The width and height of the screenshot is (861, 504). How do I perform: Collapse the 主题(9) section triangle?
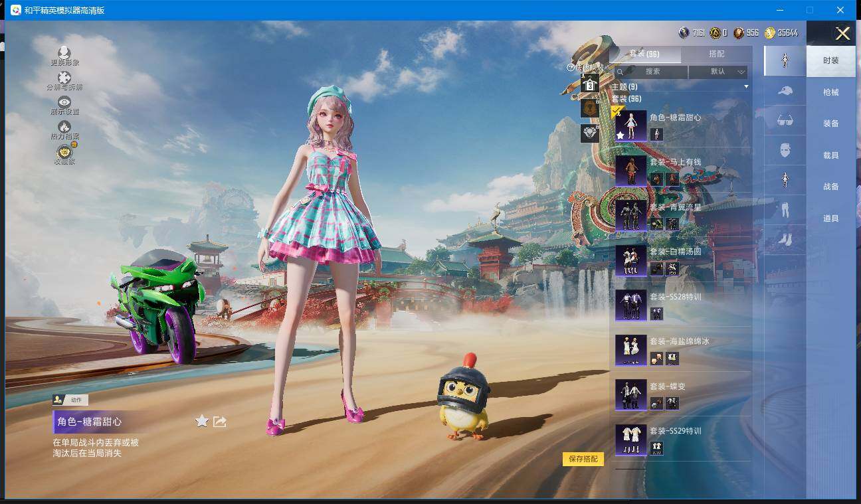746,87
